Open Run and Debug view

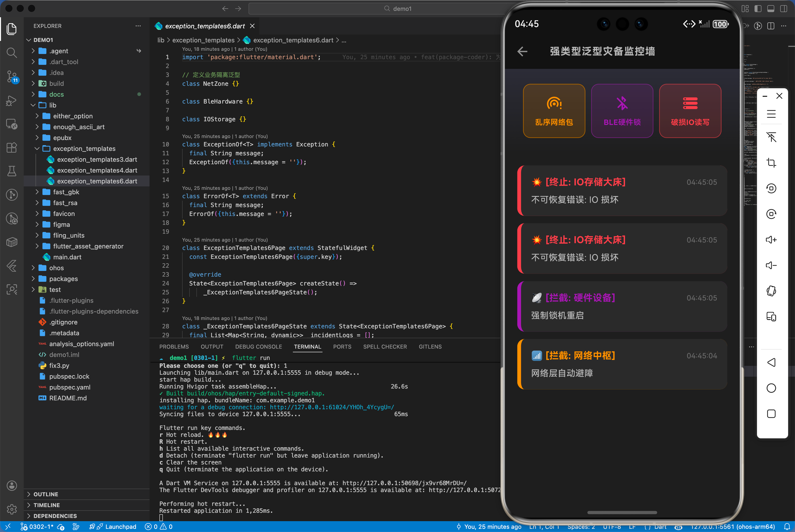(x=12, y=100)
